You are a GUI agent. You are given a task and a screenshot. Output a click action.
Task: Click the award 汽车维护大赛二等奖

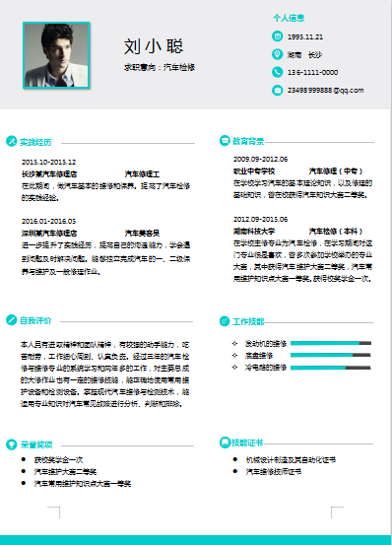click(x=65, y=472)
